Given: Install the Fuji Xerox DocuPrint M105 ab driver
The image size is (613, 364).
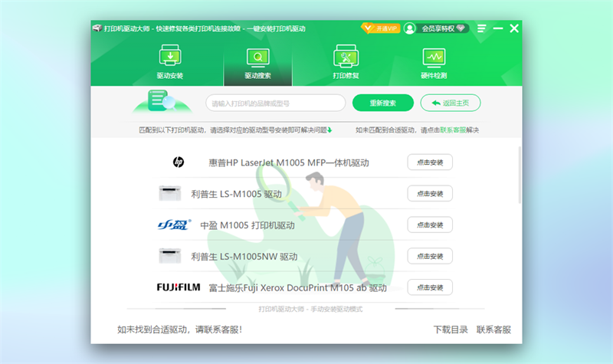Looking at the screenshot, I should (430, 287).
